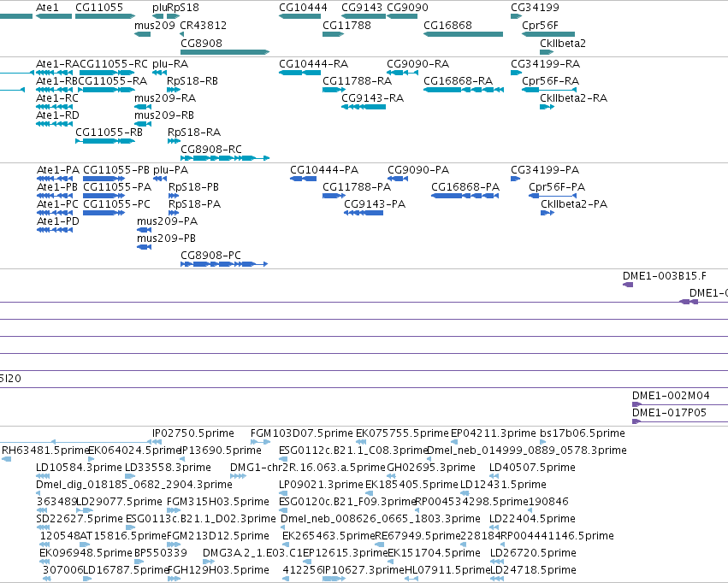The image size is (728, 583).
Task: Select transcript CG8908-RC
Action: coord(225,158)
